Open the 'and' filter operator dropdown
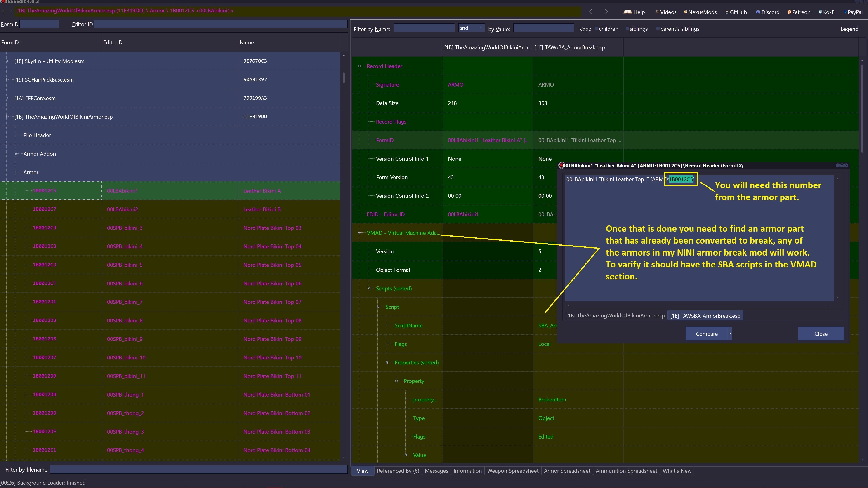The height and width of the screenshot is (488, 868). pos(471,28)
